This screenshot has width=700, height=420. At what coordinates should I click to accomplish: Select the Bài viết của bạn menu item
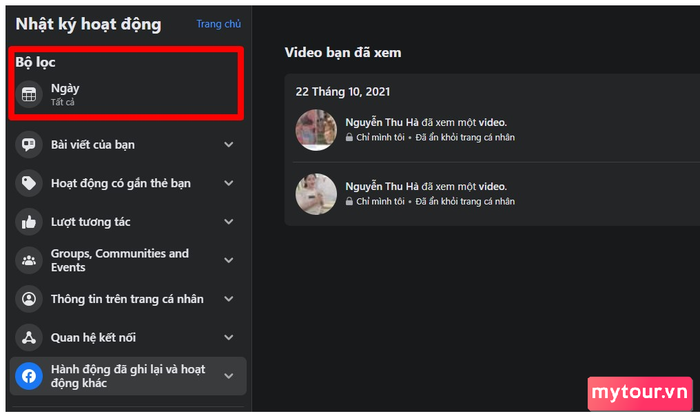[x=128, y=145]
